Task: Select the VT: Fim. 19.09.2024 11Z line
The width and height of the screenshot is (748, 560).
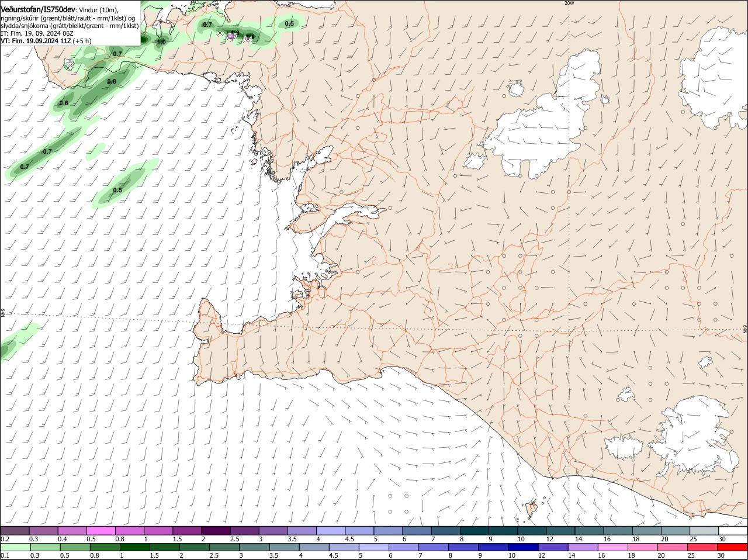Action: 37,41
